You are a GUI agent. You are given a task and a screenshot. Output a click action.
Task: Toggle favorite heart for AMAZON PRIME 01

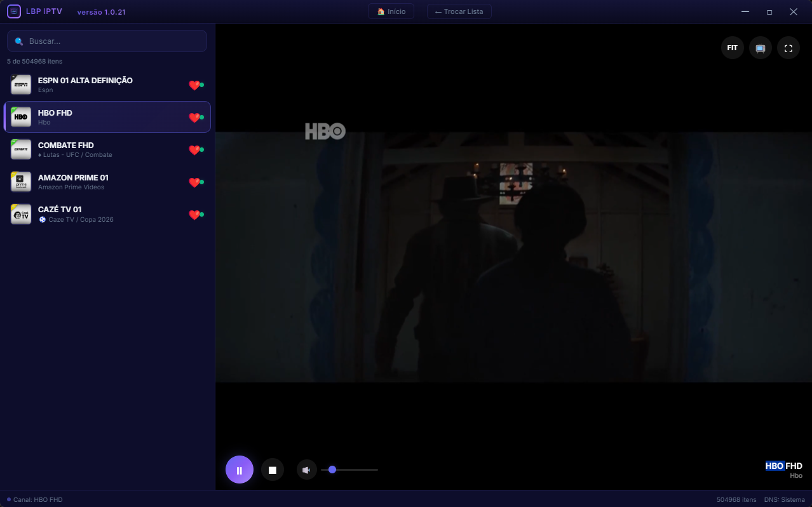click(x=194, y=182)
